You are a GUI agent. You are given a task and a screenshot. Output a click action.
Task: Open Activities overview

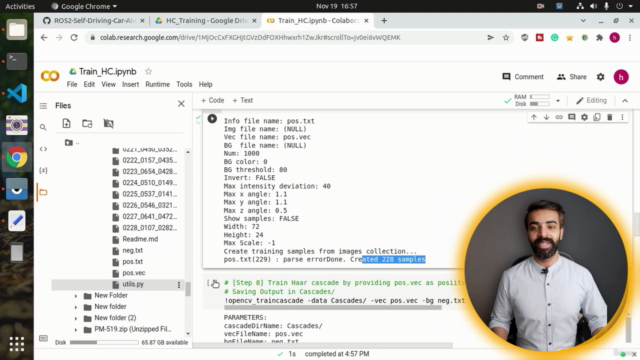(x=20, y=6)
